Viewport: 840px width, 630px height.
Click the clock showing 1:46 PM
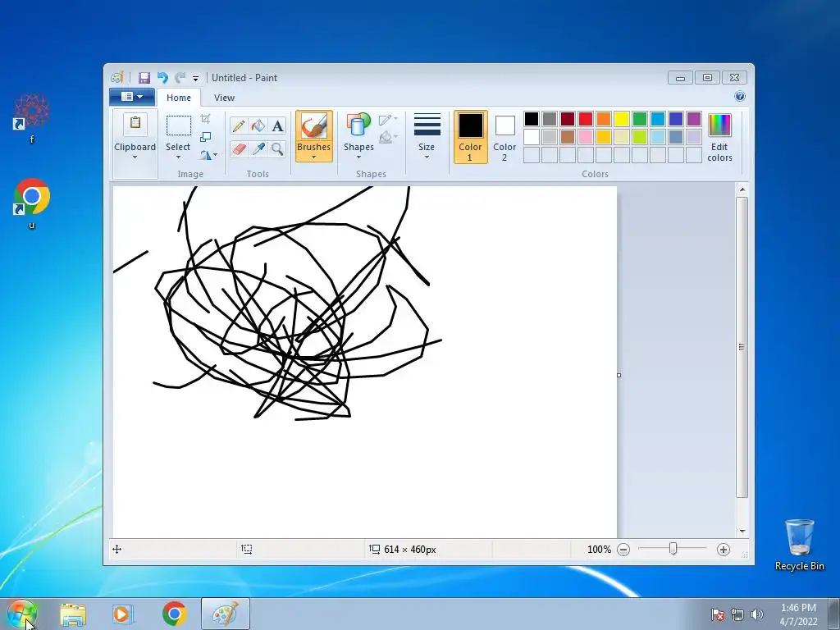(798, 608)
